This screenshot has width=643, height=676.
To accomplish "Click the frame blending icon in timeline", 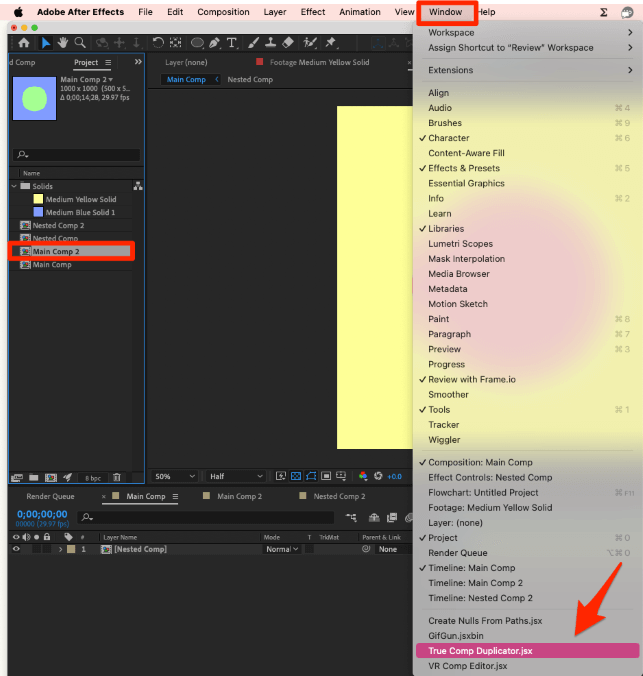I will click(x=392, y=517).
